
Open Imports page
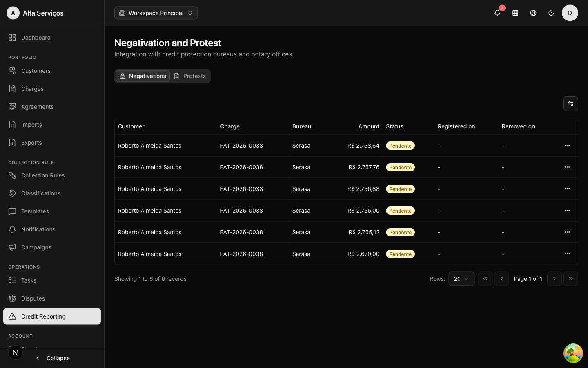52,125
